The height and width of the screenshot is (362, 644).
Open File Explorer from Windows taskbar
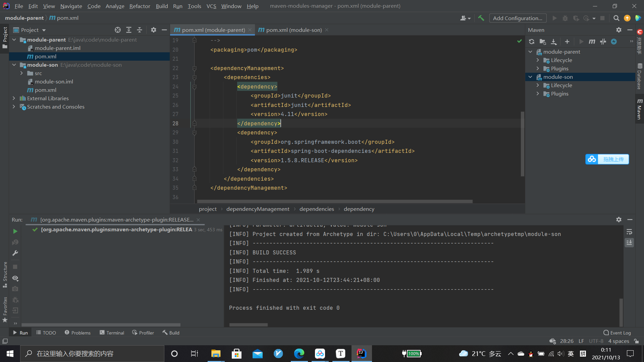215,354
